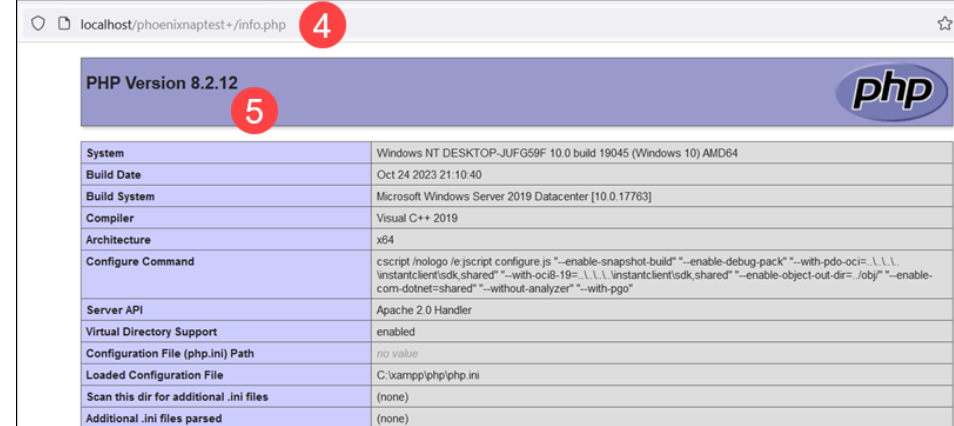Viewport: 954px width, 426px height.
Task: Select the 'Visual C++ 2019' value
Action: [417, 218]
